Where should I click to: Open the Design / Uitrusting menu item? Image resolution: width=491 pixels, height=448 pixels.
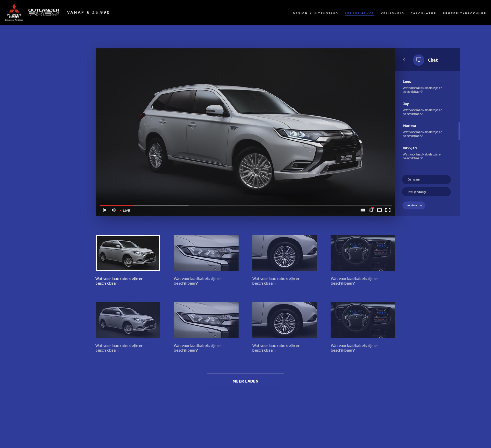click(315, 13)
